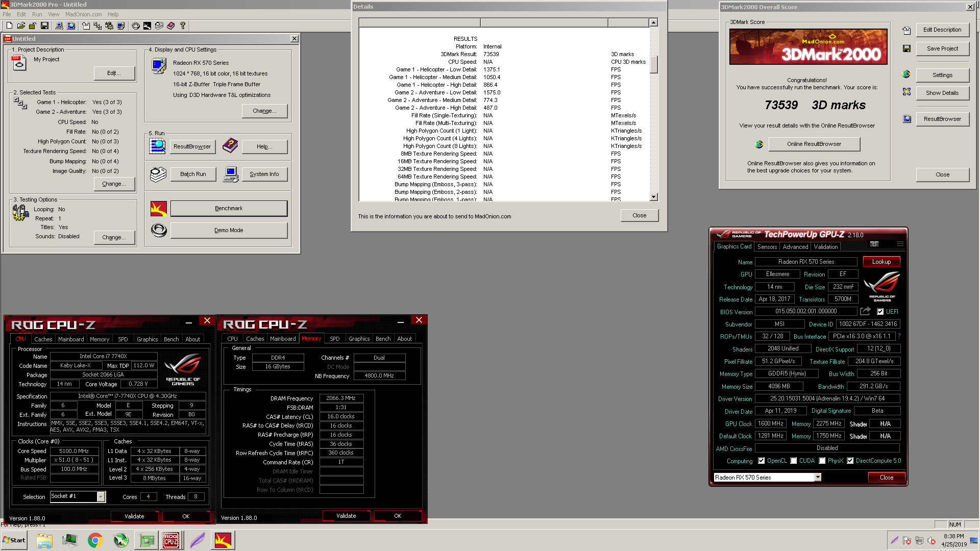
Task: Click the demo mode film reel toolbar icon
Action: (136, 26)
